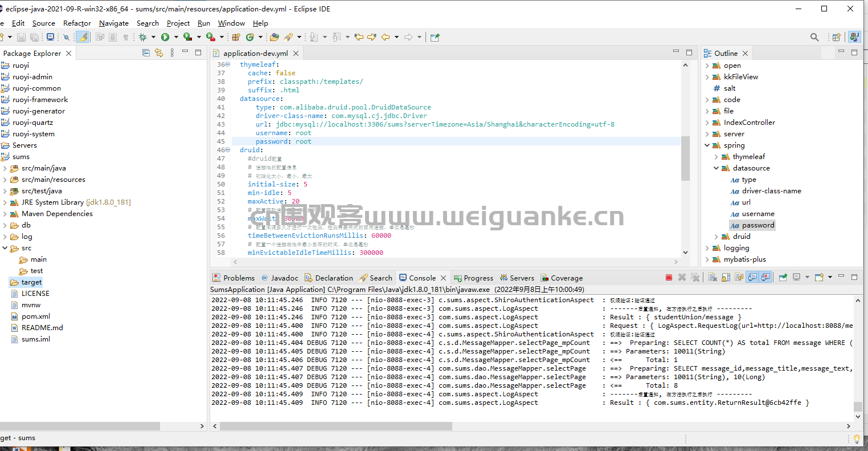
Task: Toggle Link with Editor in Package Explorer
Action: [159, 52]
